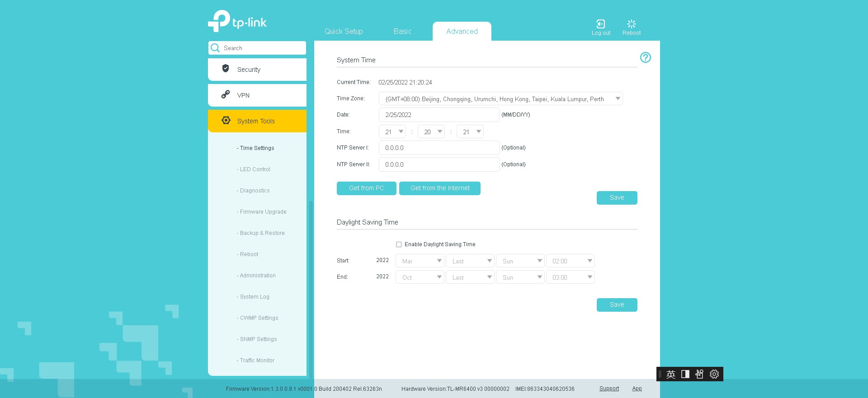
Task: Open the Start month Mar dropdown
Action: click(x=420, y=261)
